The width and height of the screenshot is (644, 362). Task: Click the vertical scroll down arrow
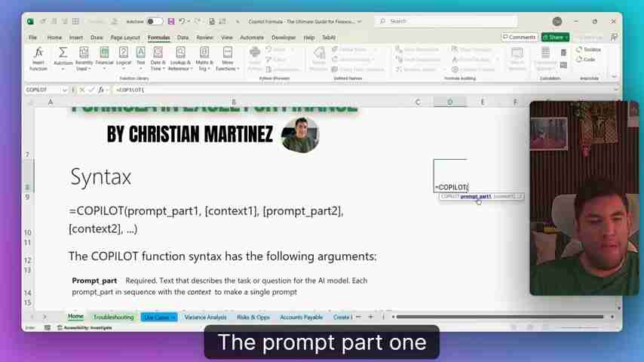point(618,308)
